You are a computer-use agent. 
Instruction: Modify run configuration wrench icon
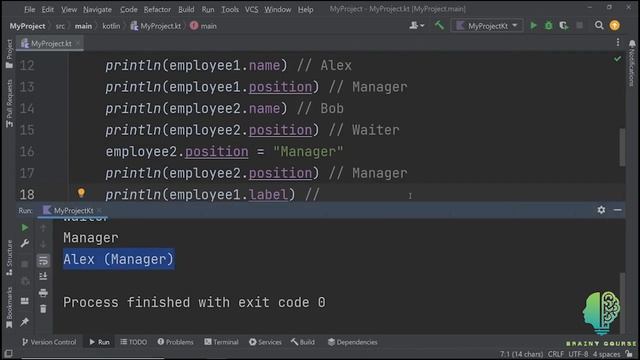click(25, 244)
